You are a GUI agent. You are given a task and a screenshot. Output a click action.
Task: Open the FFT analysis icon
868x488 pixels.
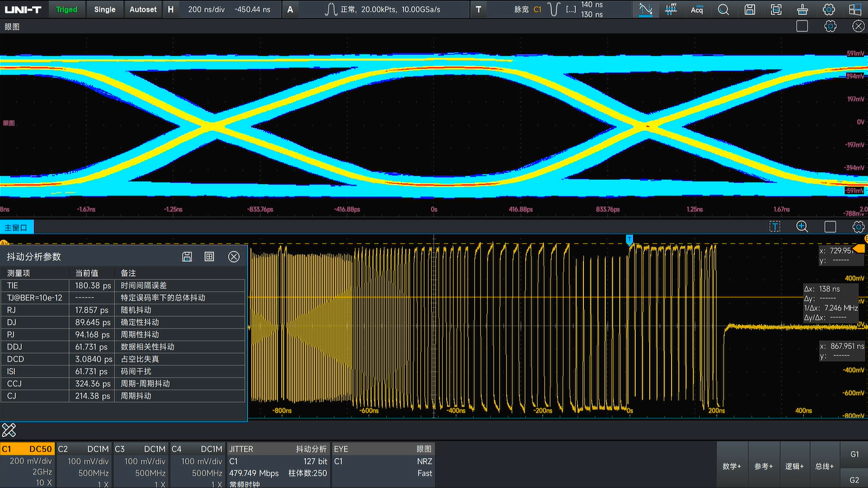click(x=670, y=10)
